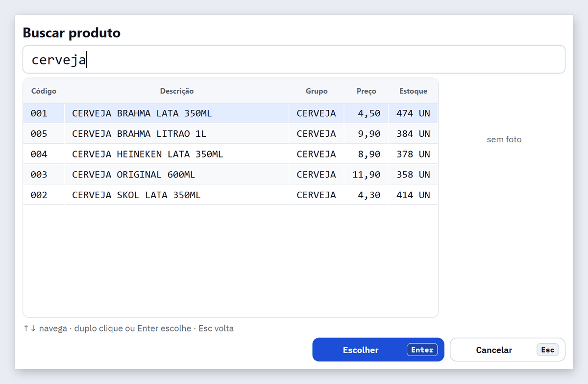Screen dimensions: 588x384
Task: Click the Grupo cell in Heineken row
Action: 317,154
